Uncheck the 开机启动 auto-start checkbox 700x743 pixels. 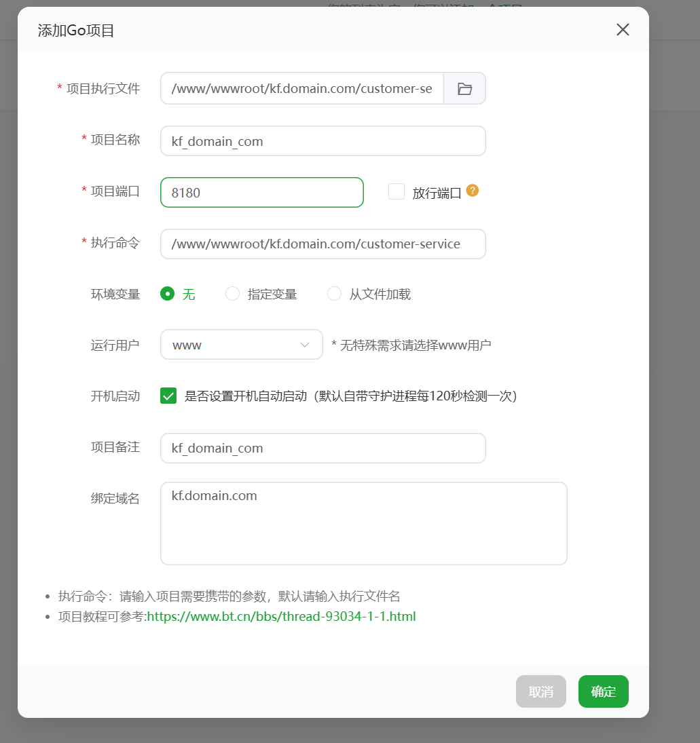[168, 396]
